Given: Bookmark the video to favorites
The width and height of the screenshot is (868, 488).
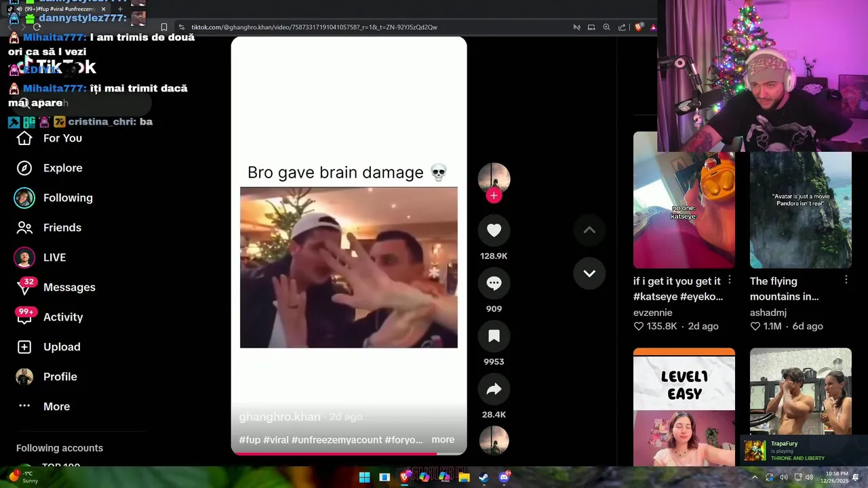Looking at the screenshot, I should [494, 336].
